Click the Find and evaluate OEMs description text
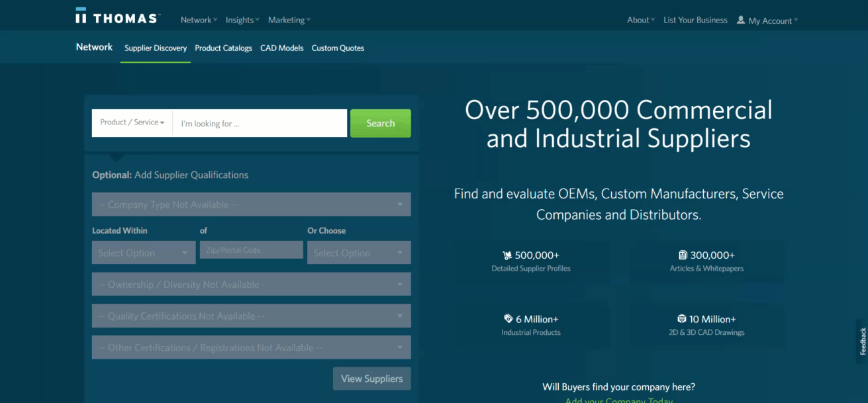868x403 pixels. [x=619, y=204]
